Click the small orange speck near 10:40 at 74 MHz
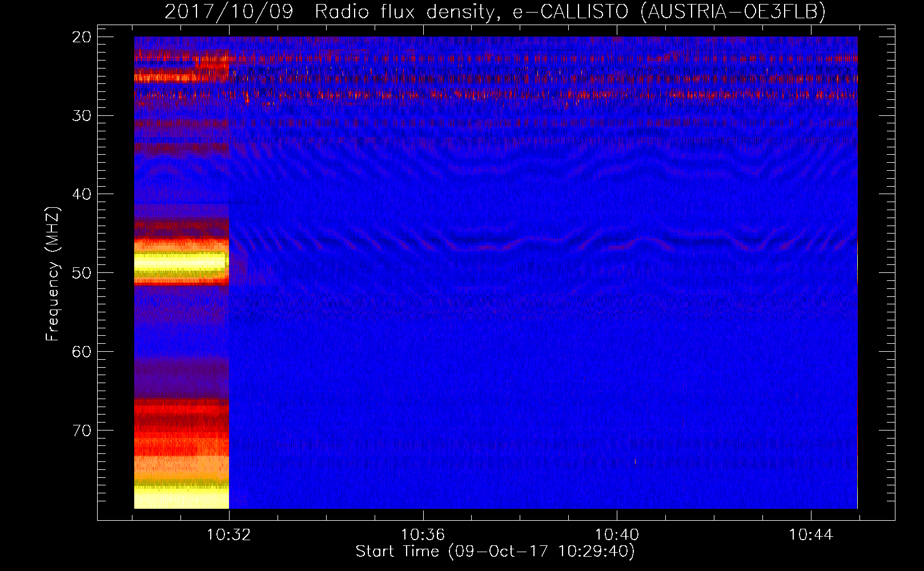The image size is (924, 571). click(636, 461)
